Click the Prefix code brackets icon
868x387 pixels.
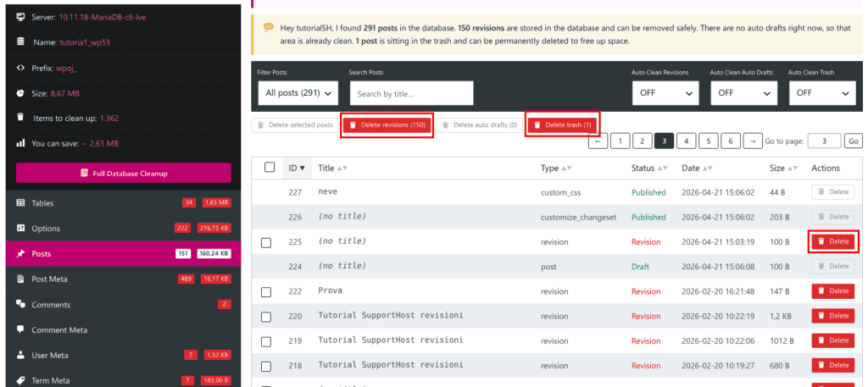coord(20,68)
